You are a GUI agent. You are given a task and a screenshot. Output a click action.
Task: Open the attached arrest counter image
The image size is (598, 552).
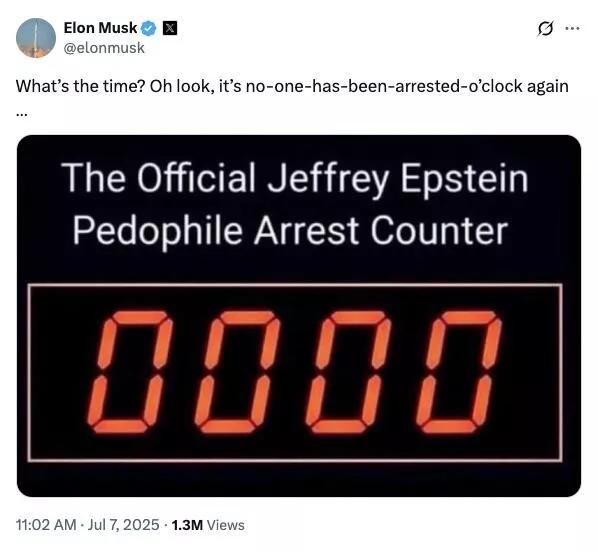(x=299, y=315)
